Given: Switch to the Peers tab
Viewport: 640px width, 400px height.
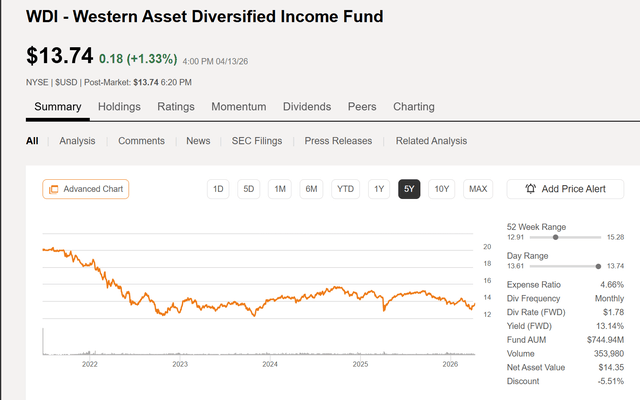Looking at the screenshot, I should coord(362,107).
